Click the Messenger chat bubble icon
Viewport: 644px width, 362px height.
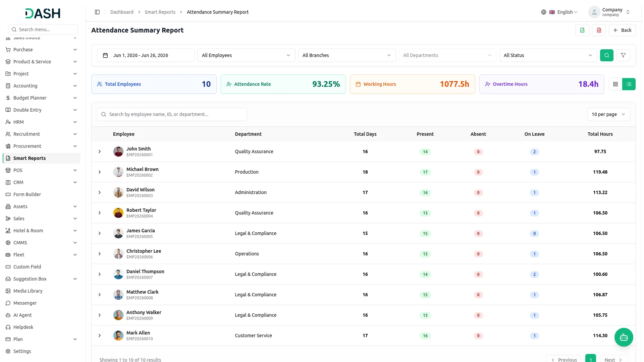pyautogui.click(x=8, y=303)
